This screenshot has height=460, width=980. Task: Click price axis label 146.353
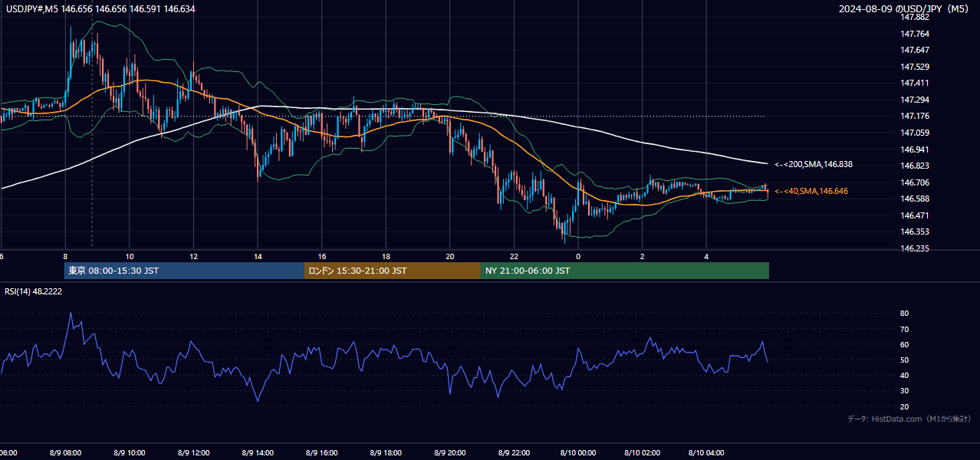pyautogui.click(x=916, y=232)
